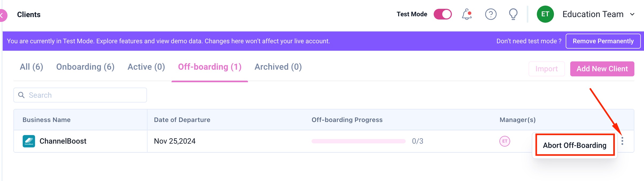This screenshot has height=181, width=644.
Task: Open the notifications bell icon
Action: click(467, 14)
